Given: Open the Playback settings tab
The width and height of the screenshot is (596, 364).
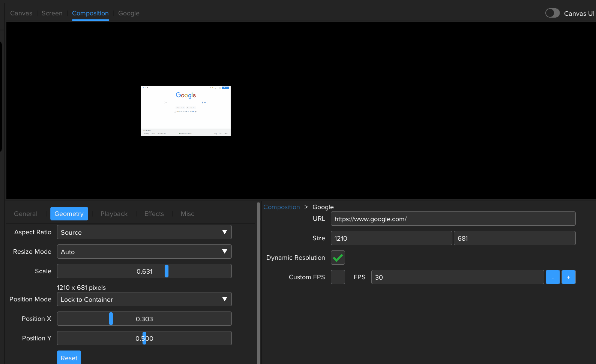Looking at the screenshot, I should [x=114, y=214].
